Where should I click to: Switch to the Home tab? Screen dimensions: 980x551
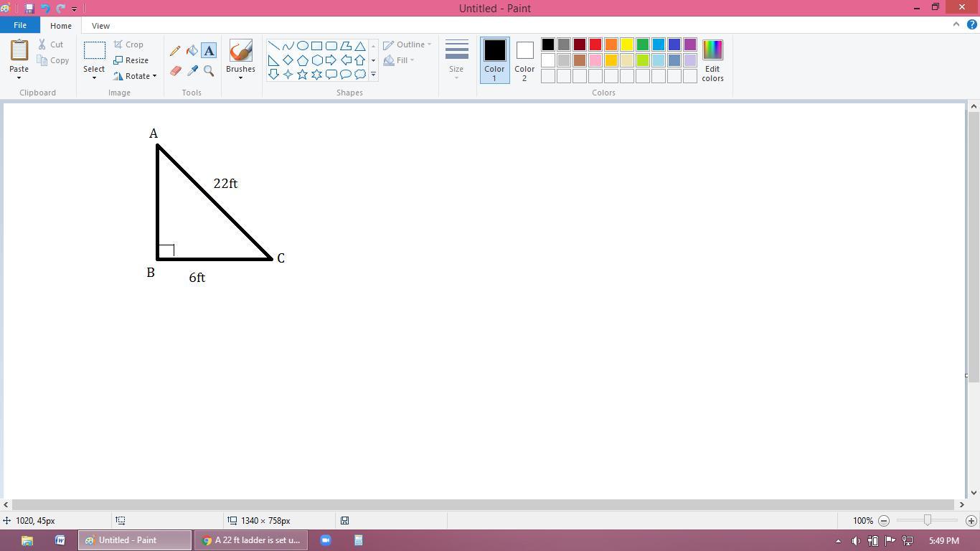pyautogui.click(x=61, y=26)
